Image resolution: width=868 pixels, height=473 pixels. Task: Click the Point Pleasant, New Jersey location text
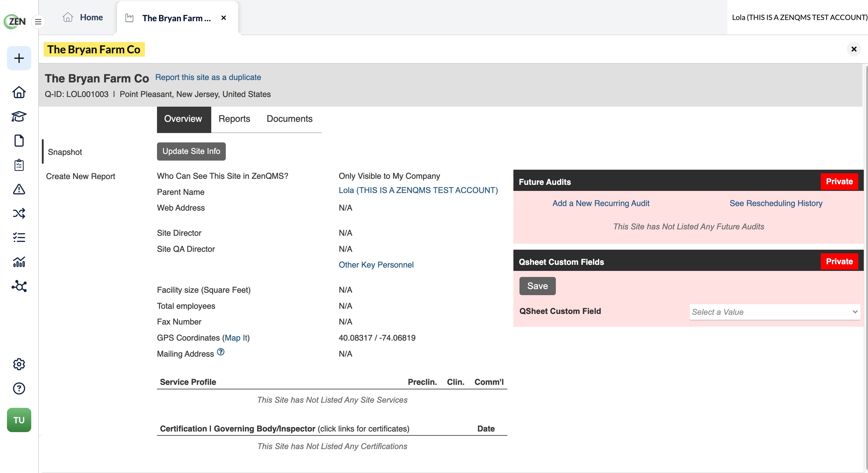[x=195, y=94]
